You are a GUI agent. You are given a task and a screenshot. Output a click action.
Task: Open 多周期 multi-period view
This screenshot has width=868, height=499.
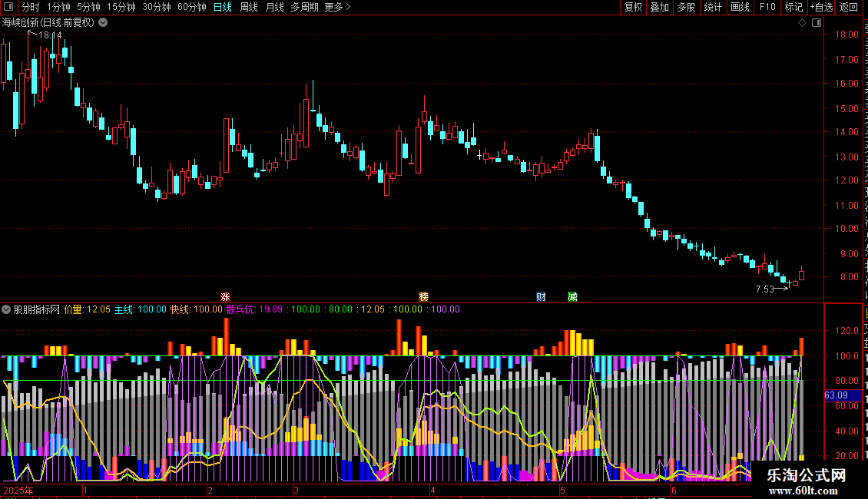(x=304, y=7)
